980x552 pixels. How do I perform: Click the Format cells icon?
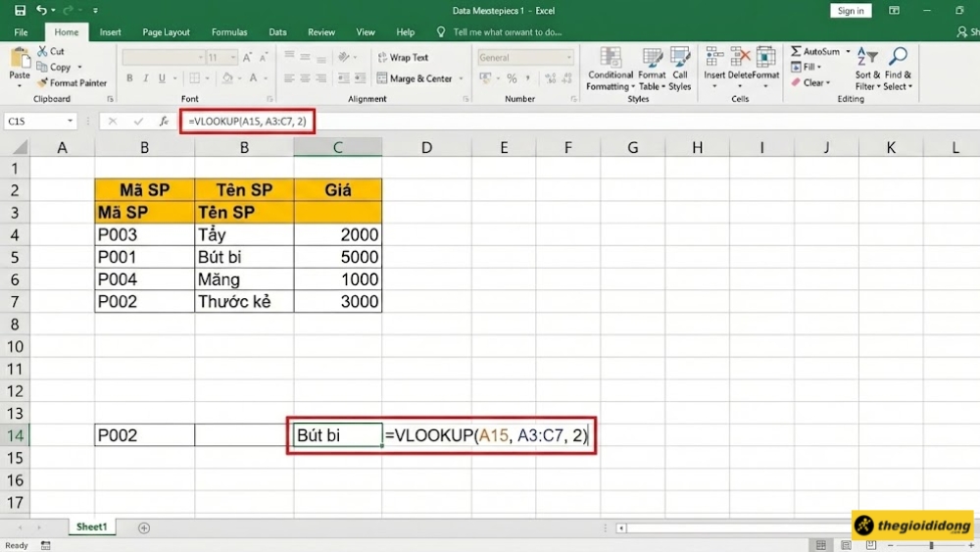tap(765, 58)
